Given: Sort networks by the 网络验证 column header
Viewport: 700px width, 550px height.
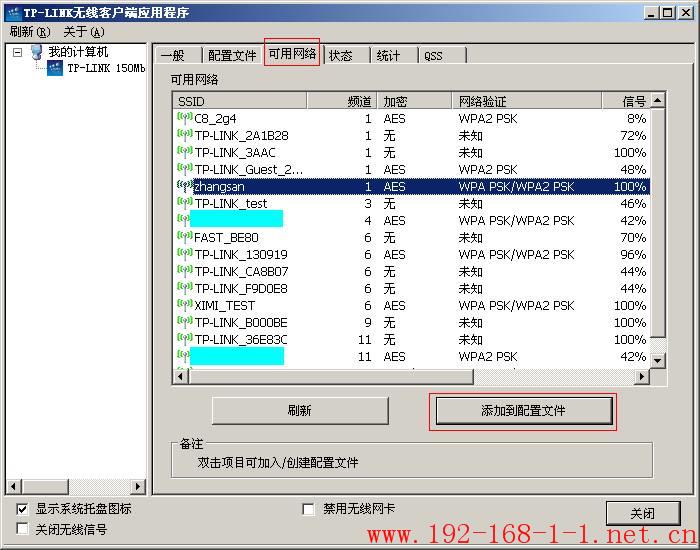Looking at the screenshot, I should pyautogui.click(x=527, y=101).
